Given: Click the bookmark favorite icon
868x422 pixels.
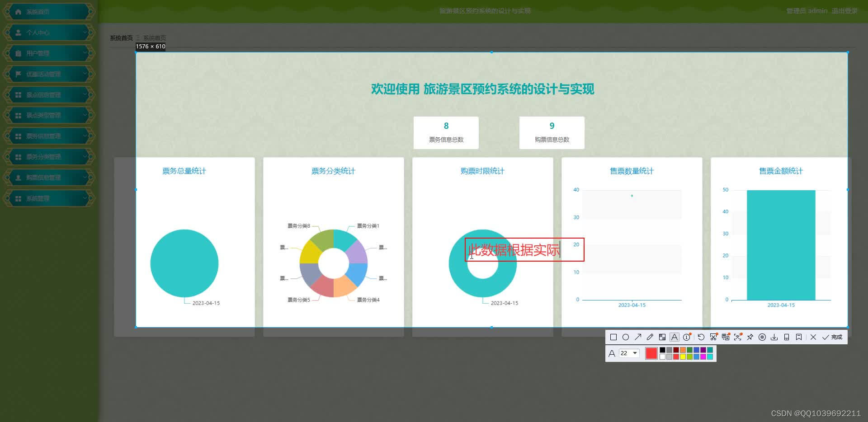Looking at the screenshot, I should (799, 337).
